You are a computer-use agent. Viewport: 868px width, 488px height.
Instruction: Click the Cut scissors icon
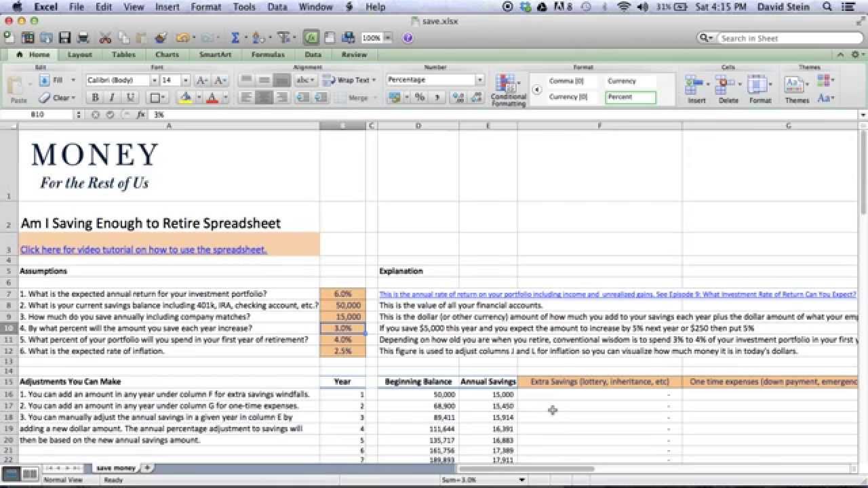tap(105, 38)
